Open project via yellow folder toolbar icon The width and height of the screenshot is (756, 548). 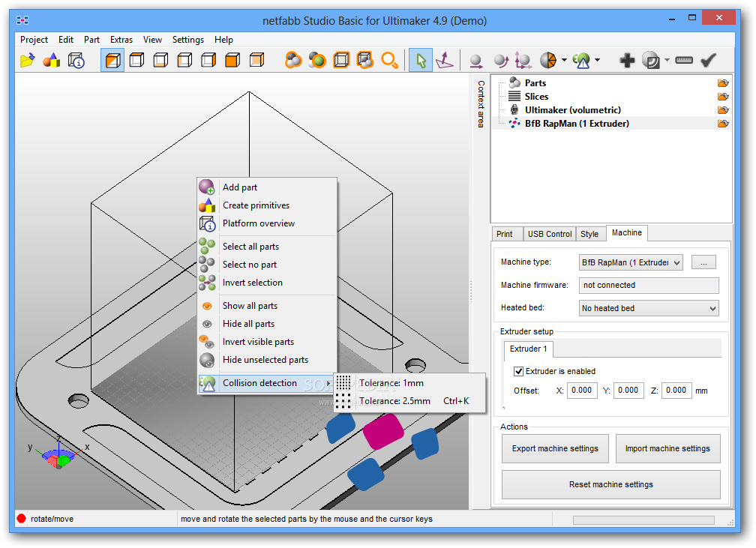[28, 60]
